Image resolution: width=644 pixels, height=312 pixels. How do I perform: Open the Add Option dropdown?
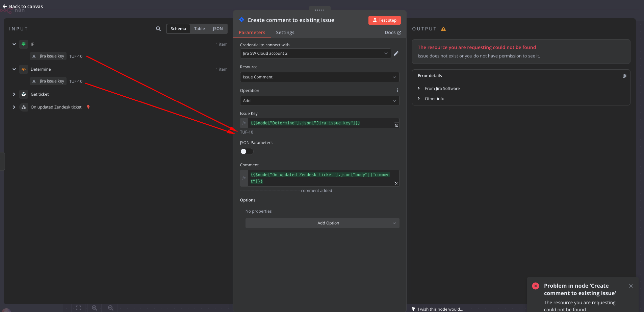(x=322, y=223)
